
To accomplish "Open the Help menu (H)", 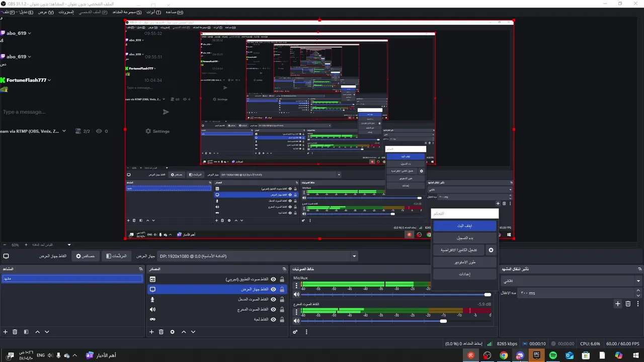I will 174,12.
